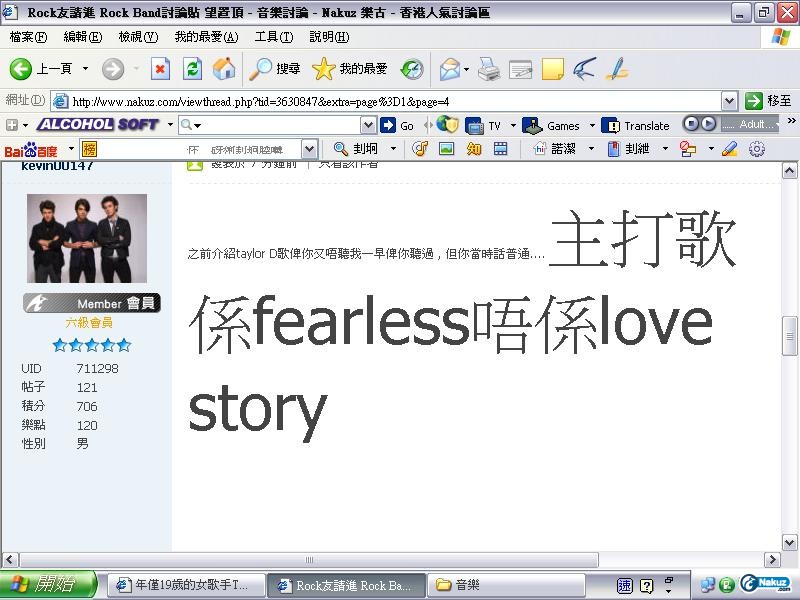Image resolution: width=800 pixels, height=600 pixels.
Task: Click the Windows 開始 start button
Action: point(48,584)
